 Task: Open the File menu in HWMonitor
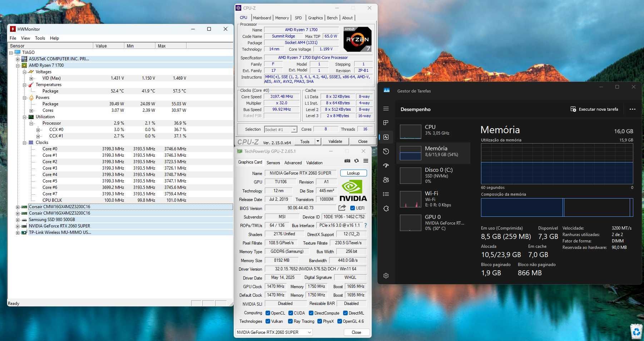tap(13, 38)
